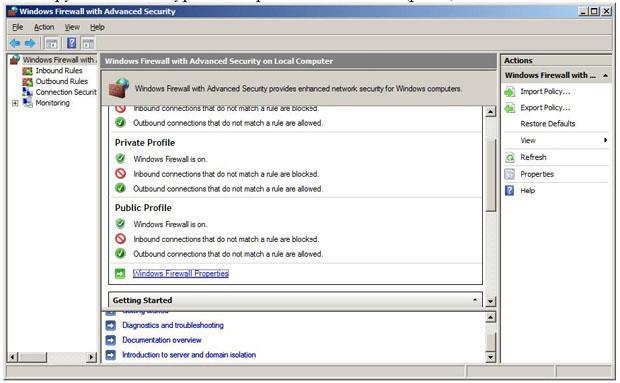Image resolution: width=620 pixels, height=383 pixels.
Task: Click up arrow of lower links scrollbar
Action: tap(490, 317)
